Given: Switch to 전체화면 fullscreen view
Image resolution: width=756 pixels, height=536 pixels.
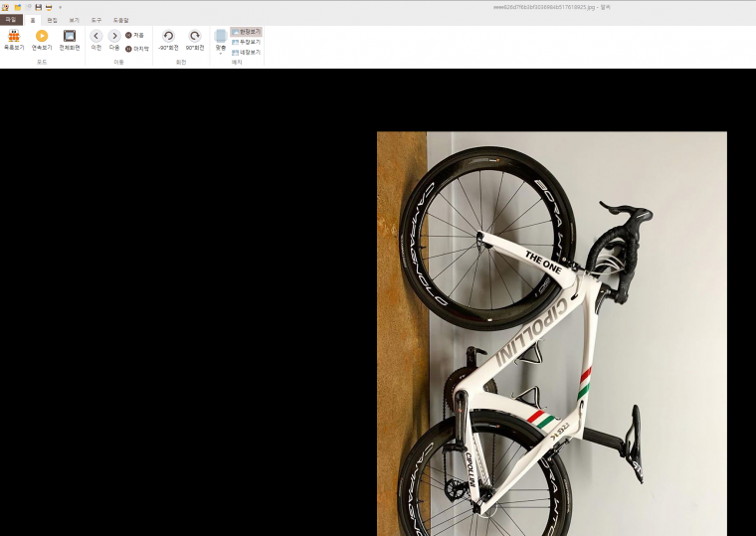Looking at the screenshot, I should [x=70, y=40].
